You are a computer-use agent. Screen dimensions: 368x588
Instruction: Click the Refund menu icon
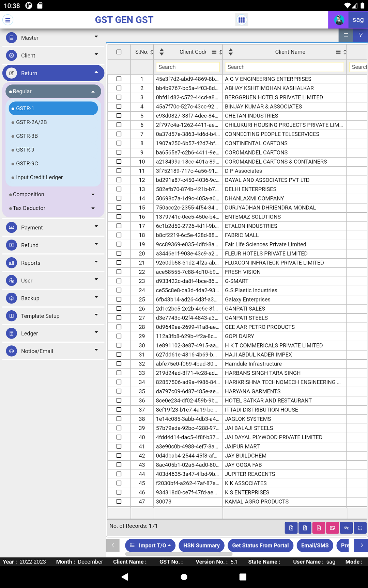12,245
